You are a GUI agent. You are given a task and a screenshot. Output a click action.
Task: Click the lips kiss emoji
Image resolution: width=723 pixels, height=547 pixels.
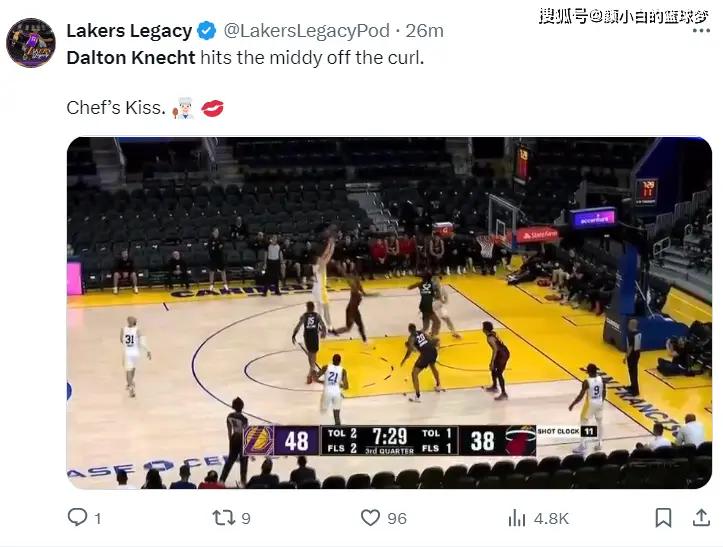212,107
